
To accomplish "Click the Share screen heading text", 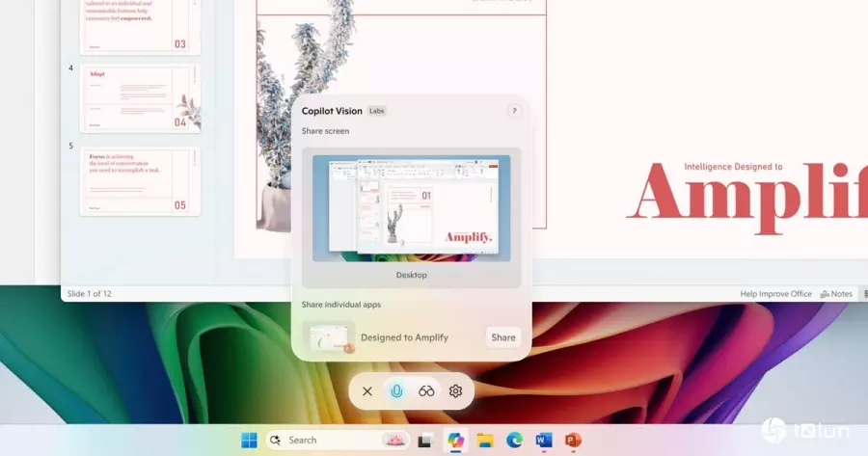I will click(x=326, y=131).
